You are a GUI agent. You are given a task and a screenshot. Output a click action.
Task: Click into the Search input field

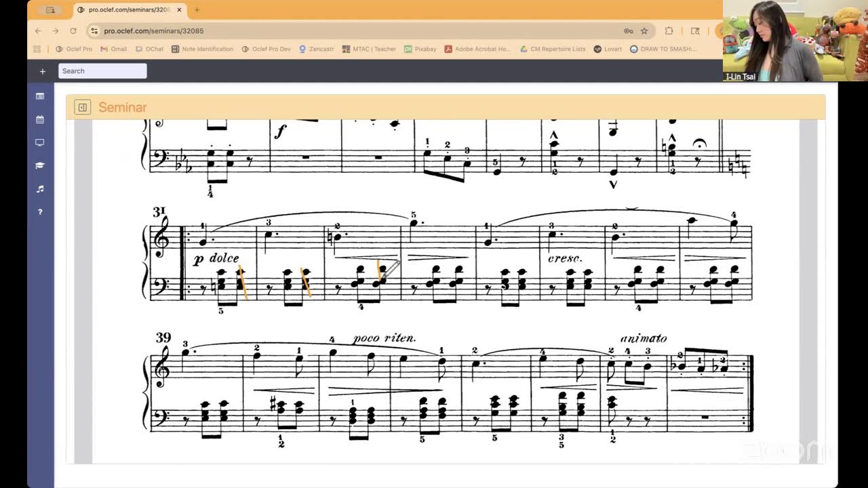(102, 71)
